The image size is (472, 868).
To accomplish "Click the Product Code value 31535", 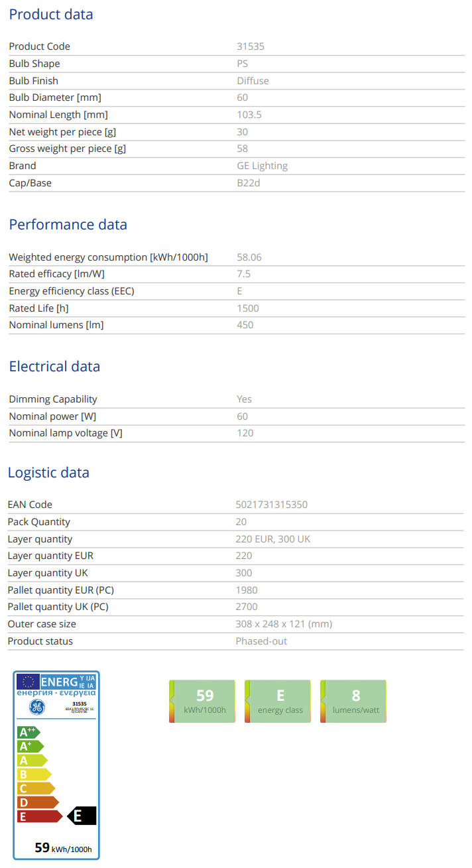I will (x=251, y=46).
